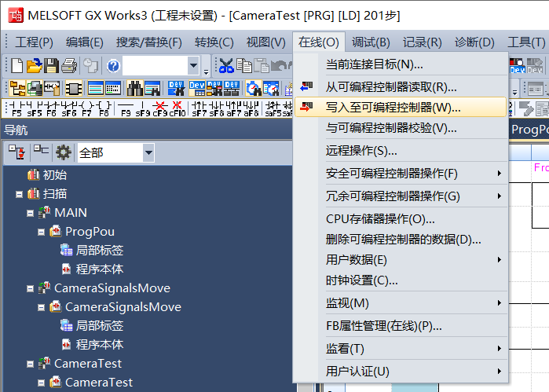
Task: Select 程序本体 under ProgPou
Action: click(100, 269)
